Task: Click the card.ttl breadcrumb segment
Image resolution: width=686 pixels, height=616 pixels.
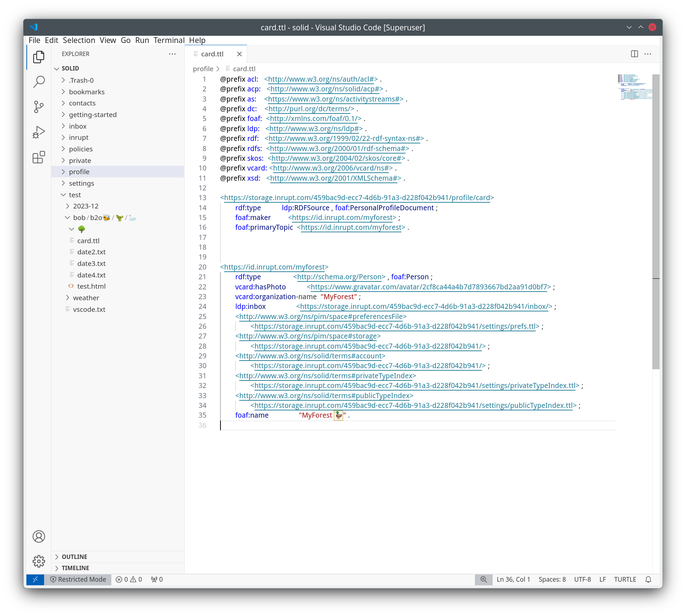Action: coord(240,69)
